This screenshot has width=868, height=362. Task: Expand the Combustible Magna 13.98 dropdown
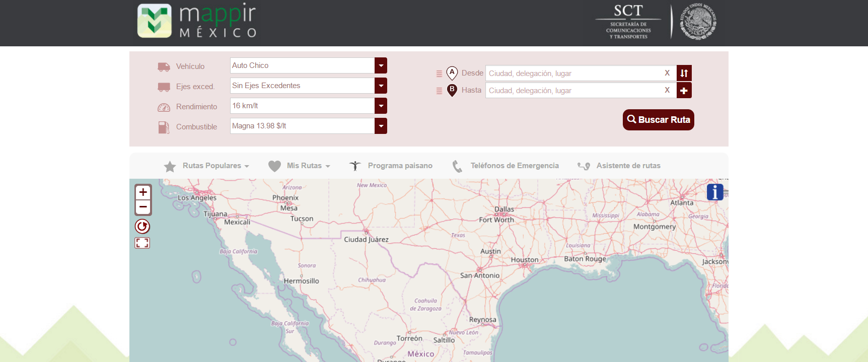(308, 126)
